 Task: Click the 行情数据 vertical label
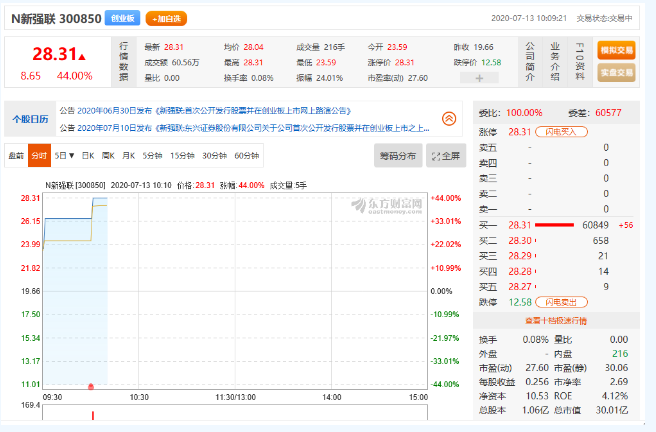tap(123, 61)
